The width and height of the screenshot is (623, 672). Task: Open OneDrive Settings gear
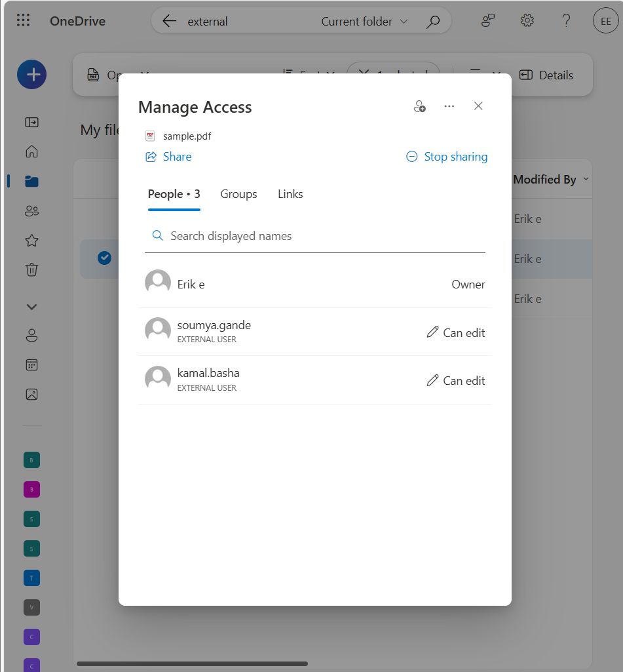527,20
